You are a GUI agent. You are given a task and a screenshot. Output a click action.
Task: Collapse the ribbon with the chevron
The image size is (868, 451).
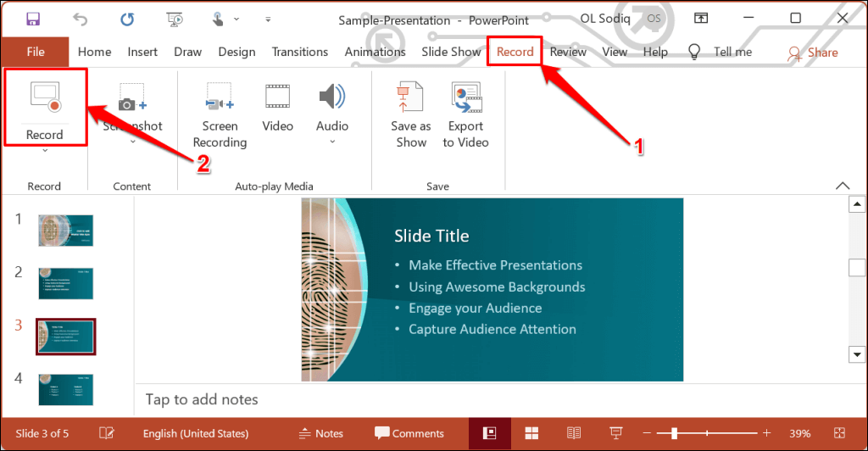(x=843, y=186)
